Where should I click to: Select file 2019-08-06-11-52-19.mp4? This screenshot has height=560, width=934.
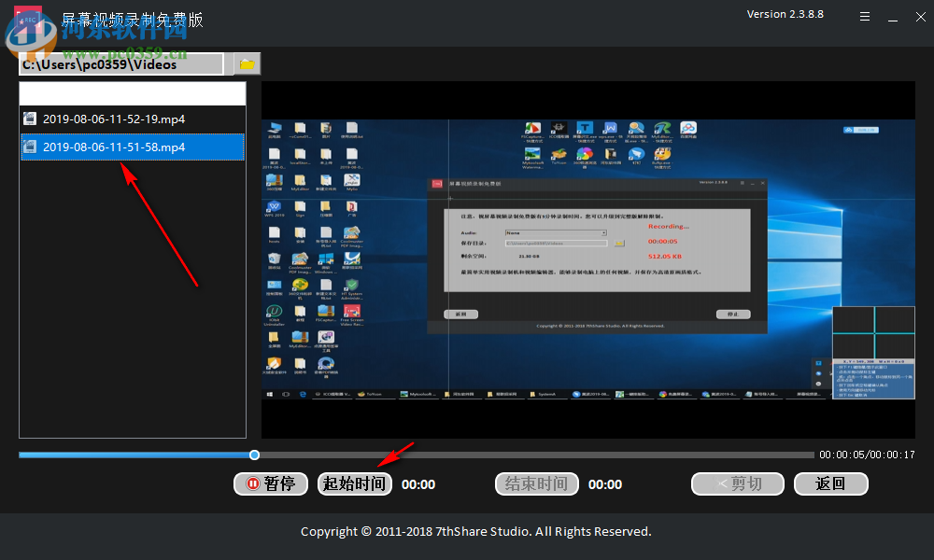tap(133, 119)
